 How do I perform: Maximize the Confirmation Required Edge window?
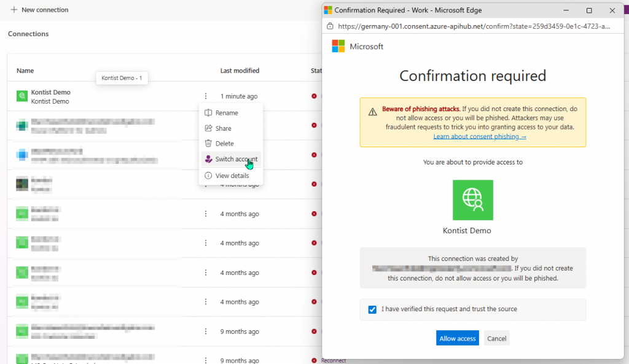pyautogui.click(x=589, y=10)
